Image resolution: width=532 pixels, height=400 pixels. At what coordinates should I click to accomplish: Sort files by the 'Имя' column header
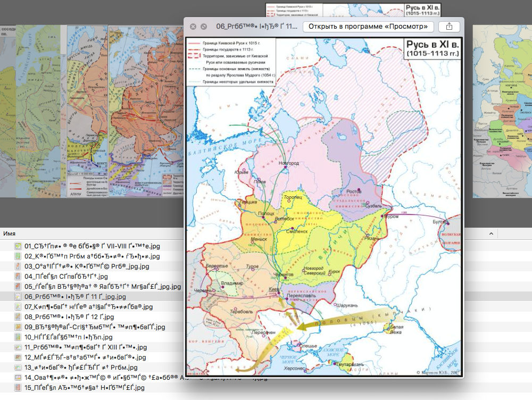[x=9, y=234]
